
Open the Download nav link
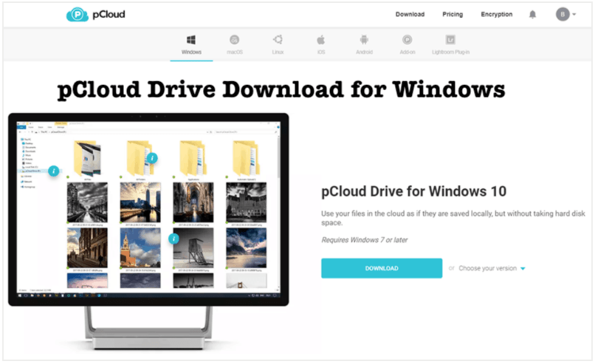[410, 15]
